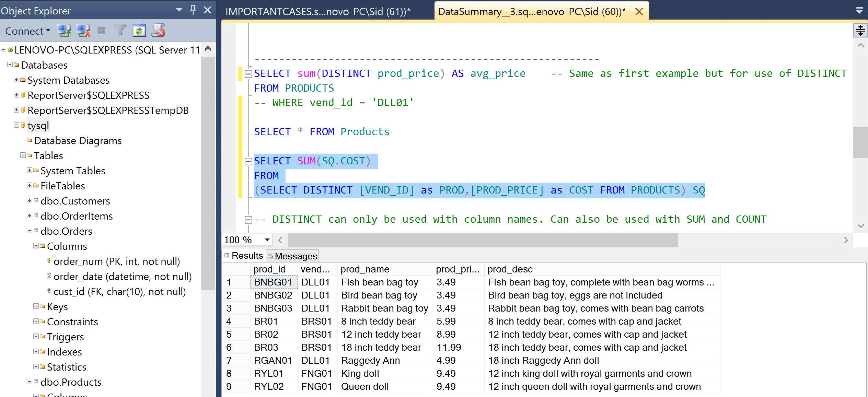Collapse the SELECT SUM(SQ.COST) code block
868x397 pixels.
click(x=248, y=161)
